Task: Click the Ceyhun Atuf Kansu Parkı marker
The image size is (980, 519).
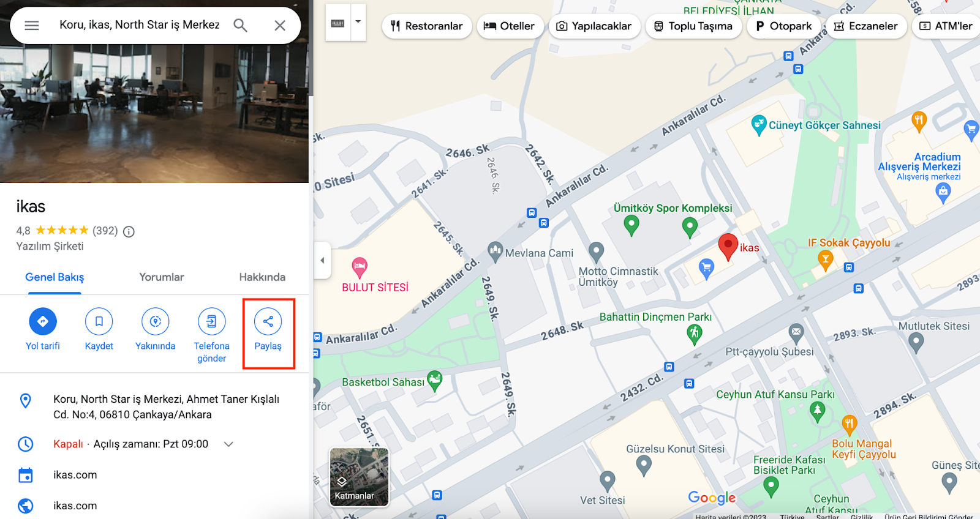Action: point(818,411)
